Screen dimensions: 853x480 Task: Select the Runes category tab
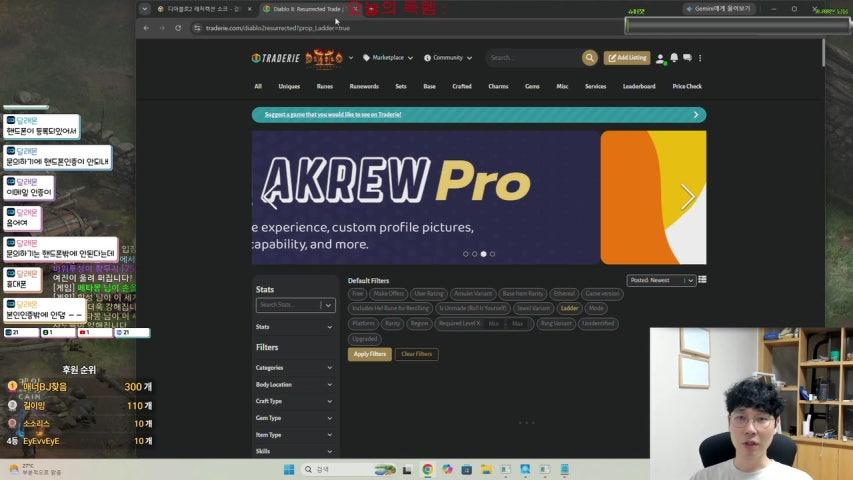pos(325,87)
